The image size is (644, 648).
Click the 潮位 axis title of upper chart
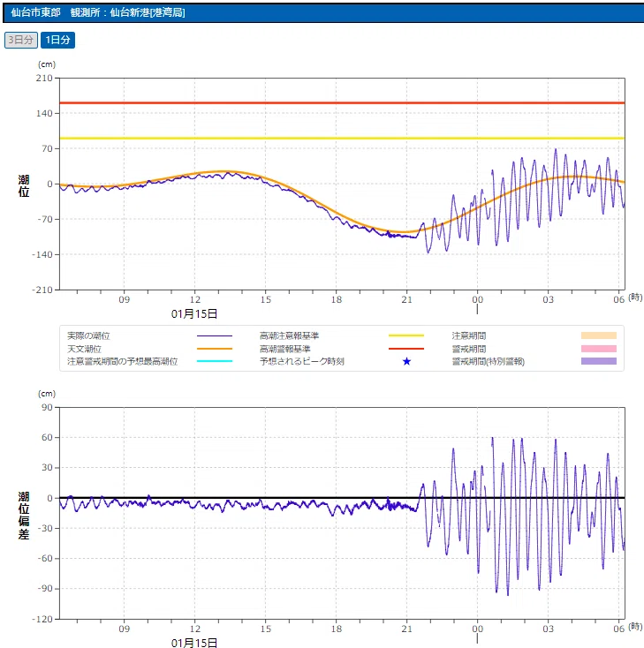[24, 186]
